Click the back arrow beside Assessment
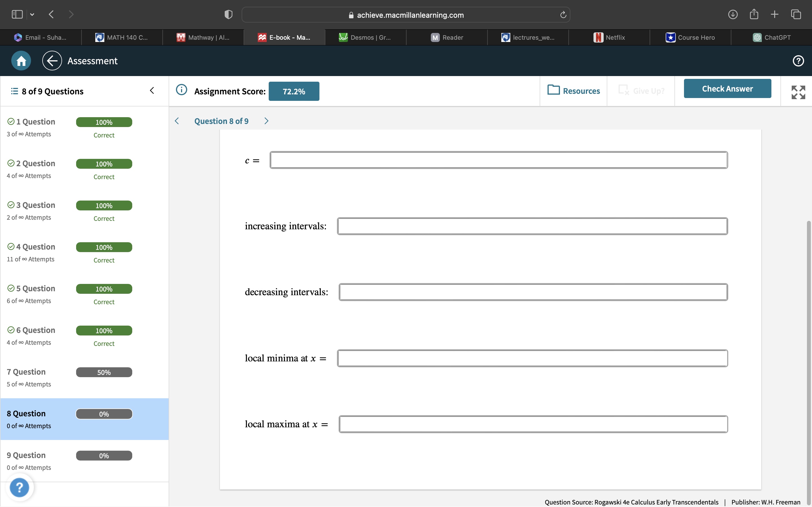The height and width of the screenshot is (507, 812). point(52,61)
